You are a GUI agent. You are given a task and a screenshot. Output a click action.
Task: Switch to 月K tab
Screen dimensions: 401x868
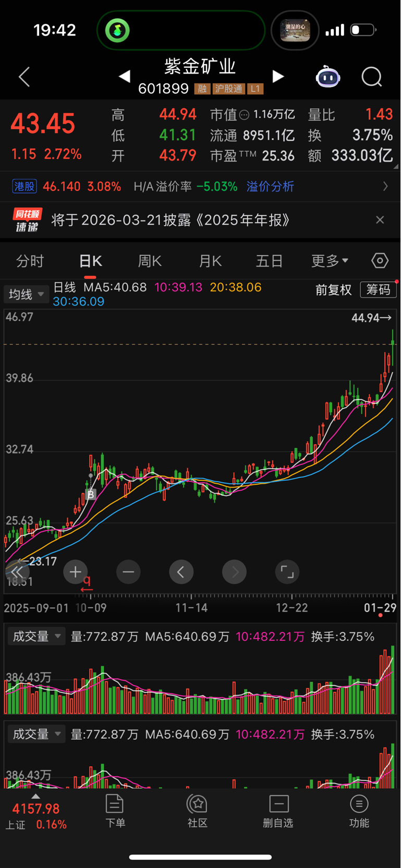(x=211, y=261)
